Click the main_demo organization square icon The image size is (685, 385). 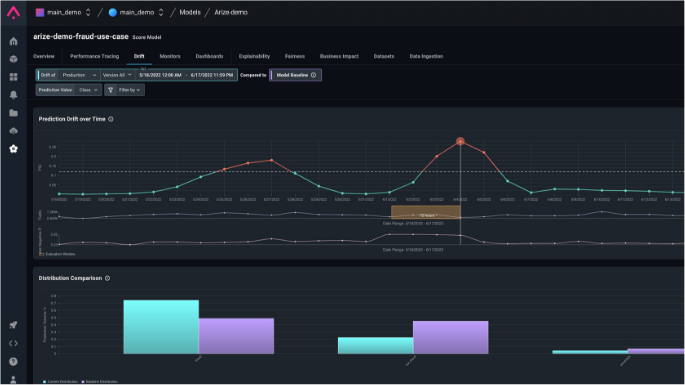point(40,12)
